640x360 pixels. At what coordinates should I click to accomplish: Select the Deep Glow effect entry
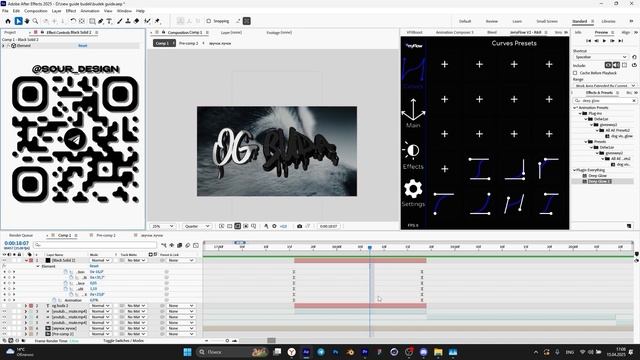[597, 176]
